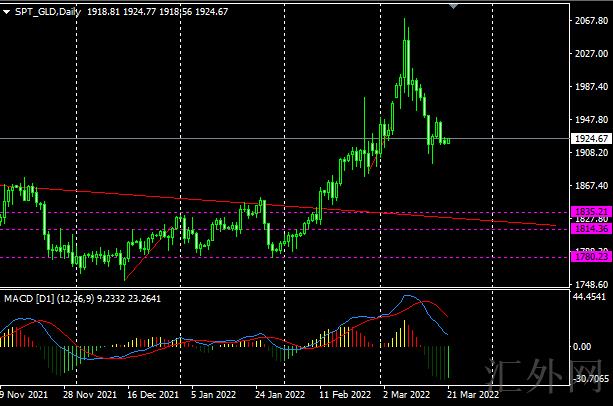Select the magenta level label 1835.21
613x406 pixels.
591,212
